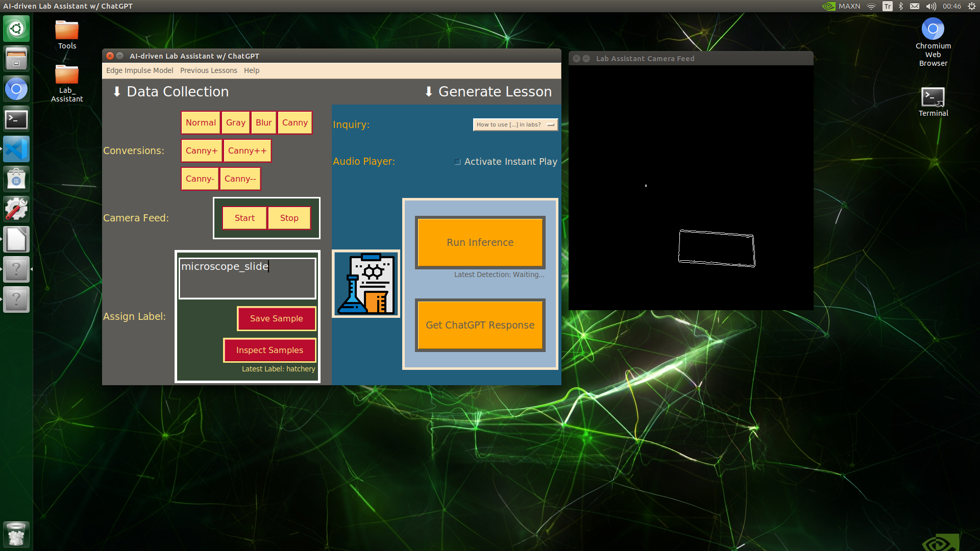This screenshot has height=551, width=980.
Task: Open the Previous Lessons menu
Action: pyautogui.click(x=209, y=70)
